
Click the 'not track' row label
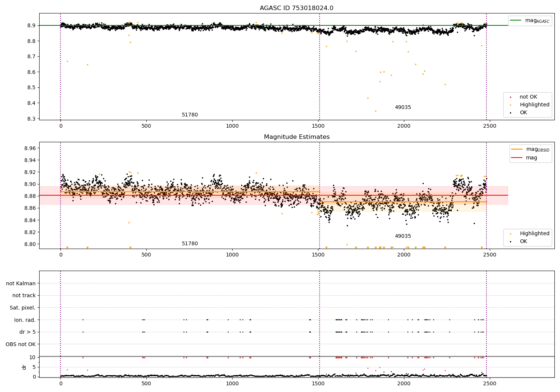24,296
